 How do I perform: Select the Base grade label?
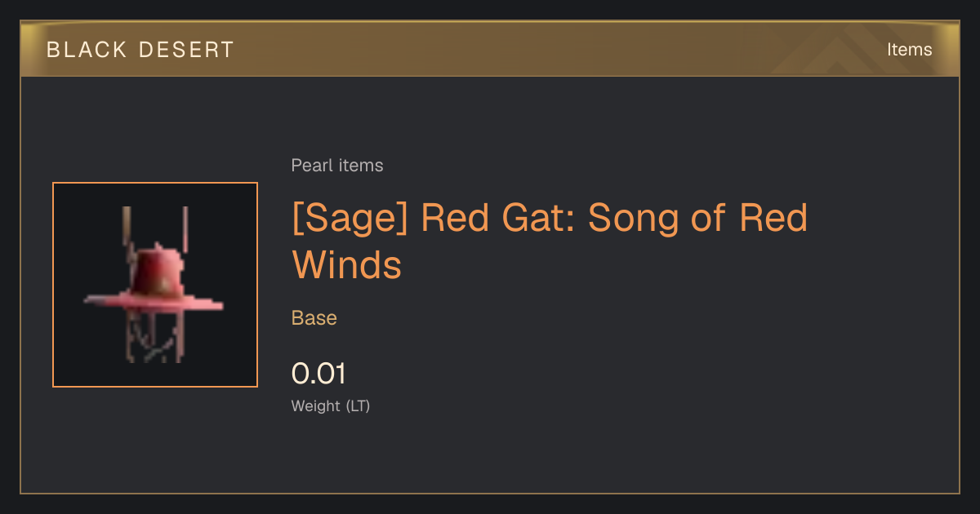point(314,318)
